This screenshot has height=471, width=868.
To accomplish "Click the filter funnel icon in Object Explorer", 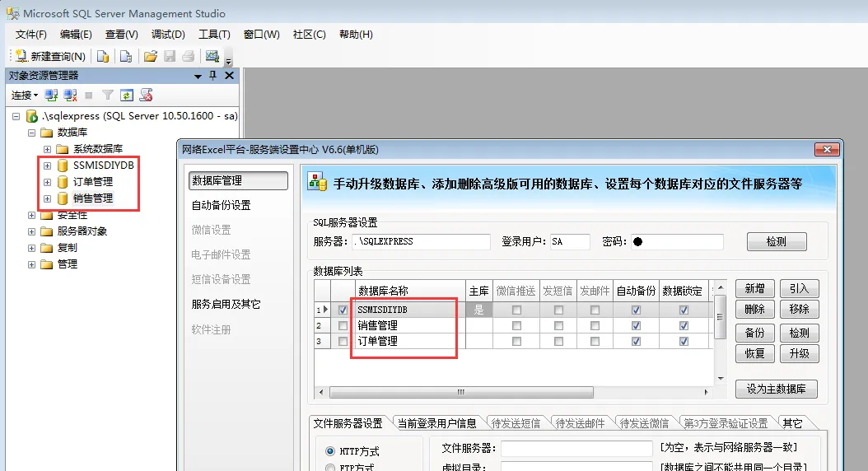I will [108, 96].
